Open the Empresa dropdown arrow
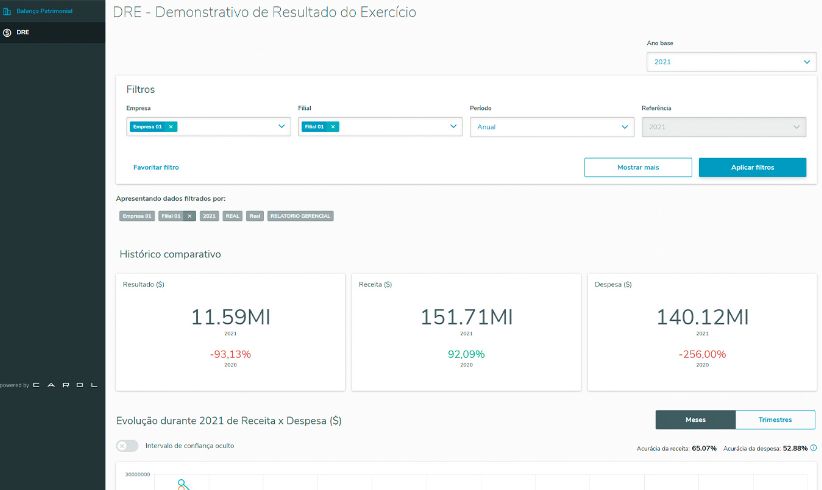Screen dimensions: 822x490 (x=282, y=127)
